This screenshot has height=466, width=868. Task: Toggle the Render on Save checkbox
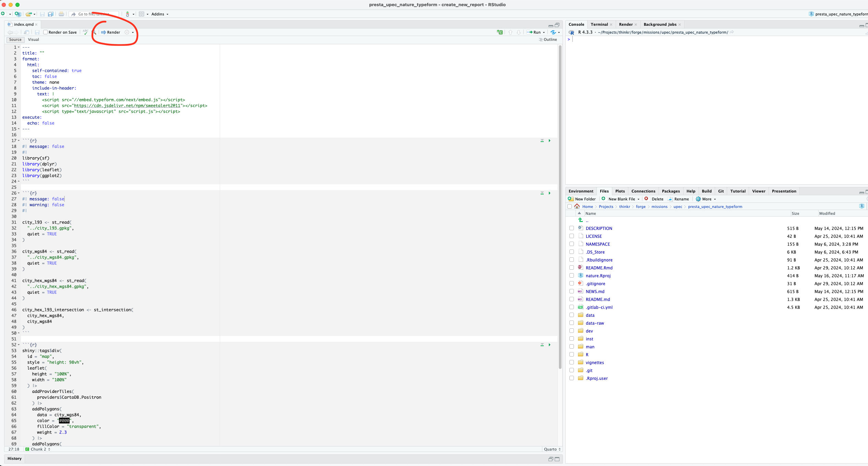pyautogui.click(x=45, y=32)
